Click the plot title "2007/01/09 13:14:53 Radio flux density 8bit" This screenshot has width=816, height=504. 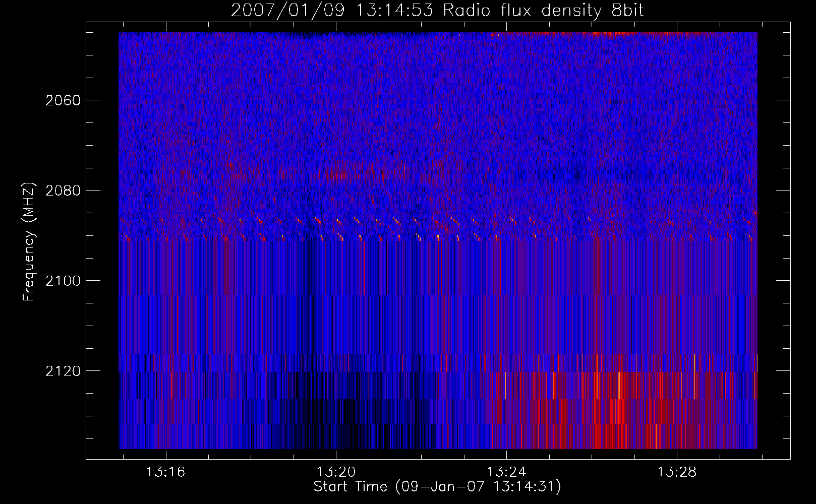point(437,10)
